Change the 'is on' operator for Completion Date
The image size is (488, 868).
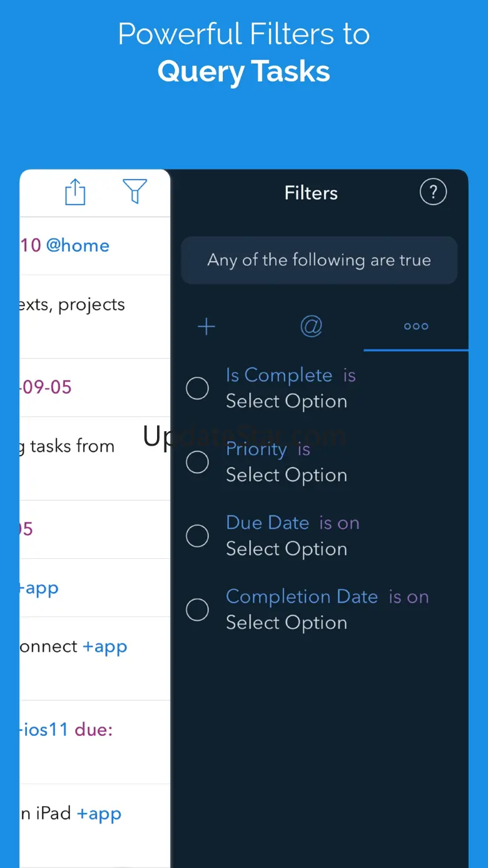(409, 597)
